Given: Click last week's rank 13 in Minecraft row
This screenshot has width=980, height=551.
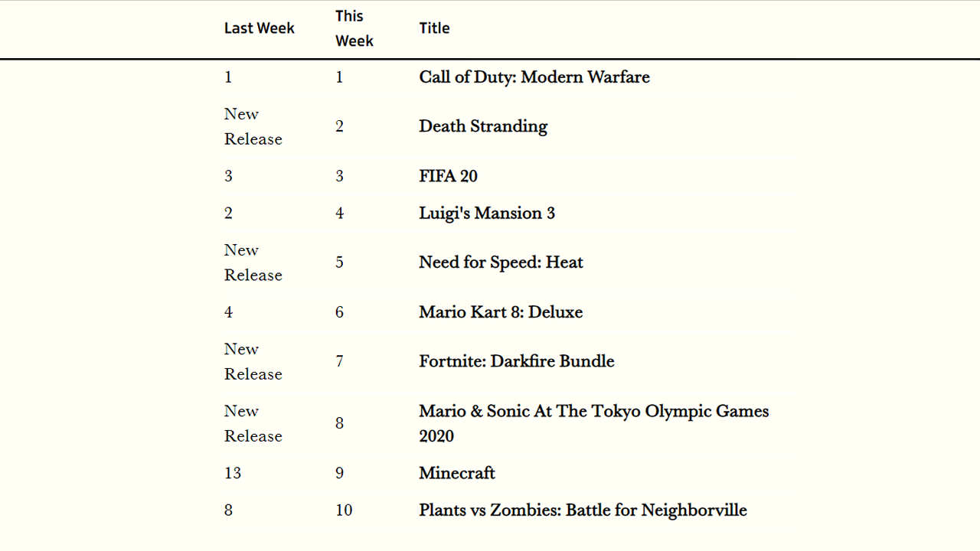Looking at the screenshot, I should (x=233, y=473).
